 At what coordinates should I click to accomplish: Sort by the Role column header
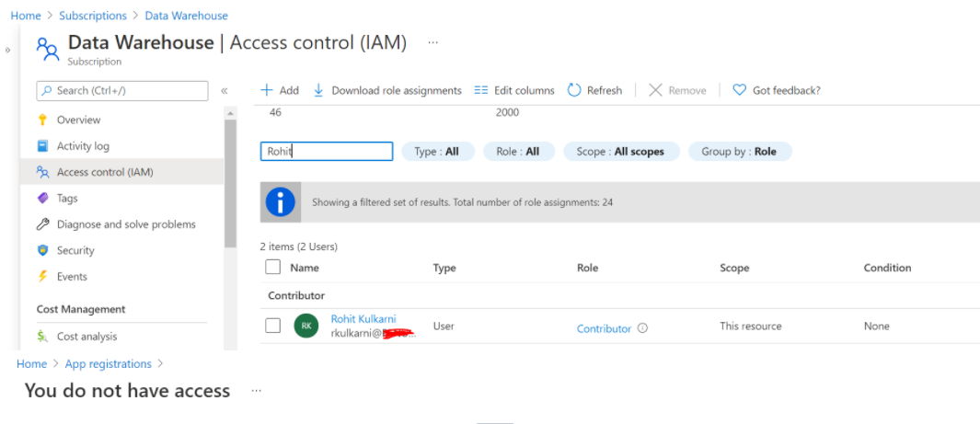click(x=587, y=268)
